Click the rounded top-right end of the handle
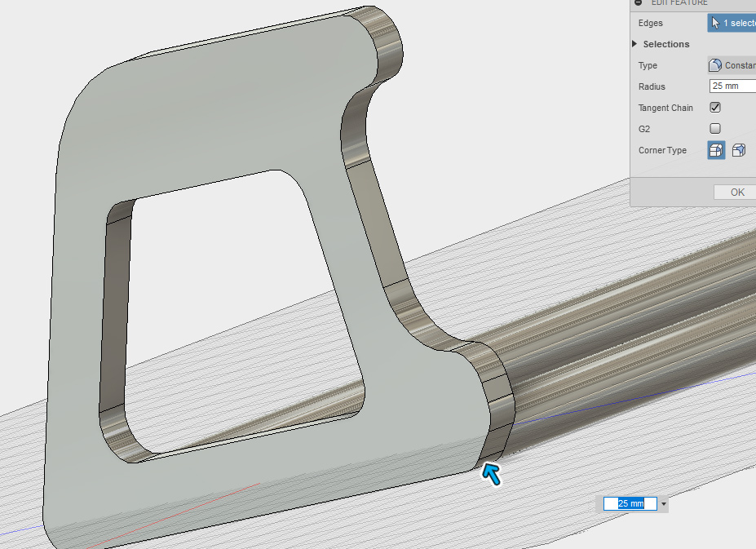This screenshot has height=549, width=756. (387, 41)
